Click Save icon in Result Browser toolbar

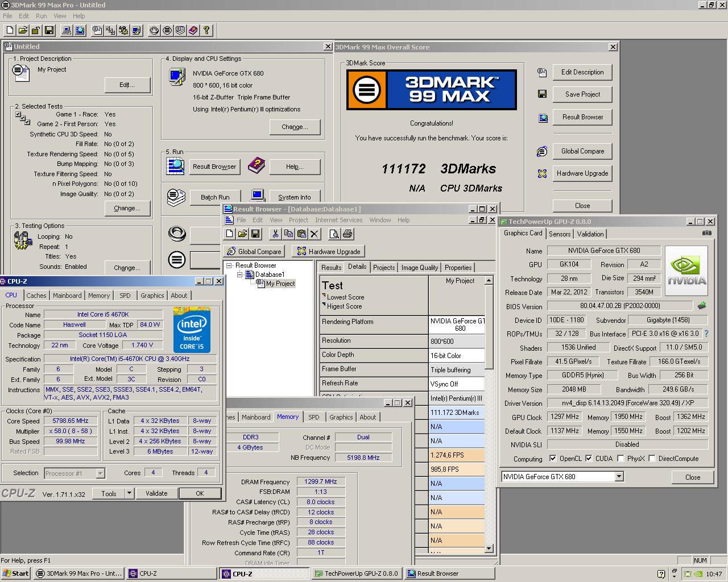coord(255,234)
